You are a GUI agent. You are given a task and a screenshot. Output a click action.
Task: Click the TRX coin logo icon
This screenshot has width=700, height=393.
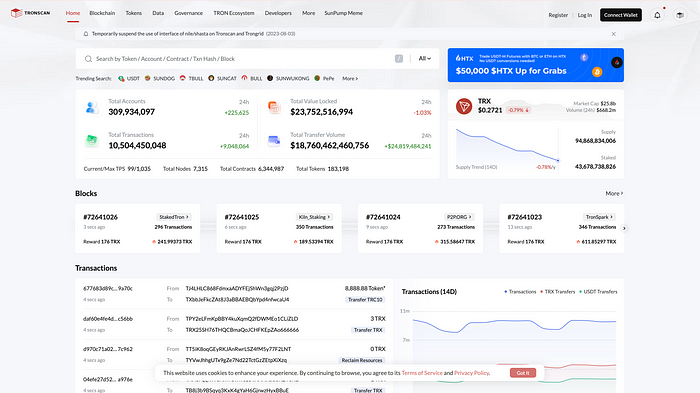tap(464, 106)
